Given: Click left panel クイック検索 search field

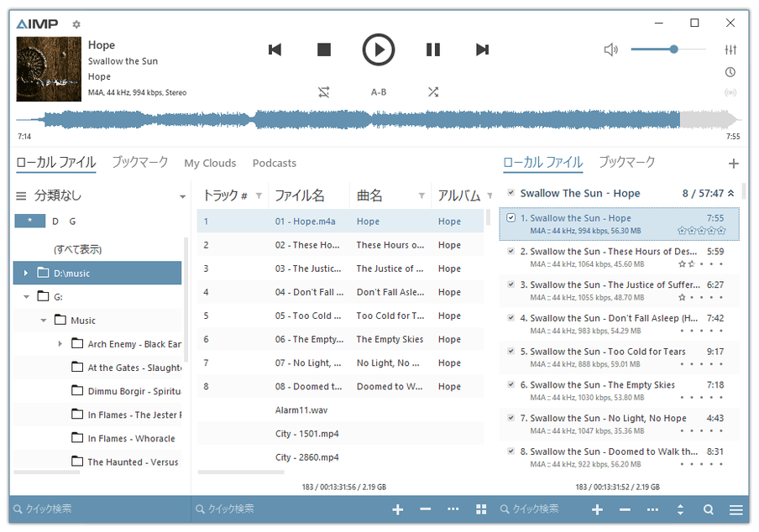Looking at the screenshot, I should 99,509.
